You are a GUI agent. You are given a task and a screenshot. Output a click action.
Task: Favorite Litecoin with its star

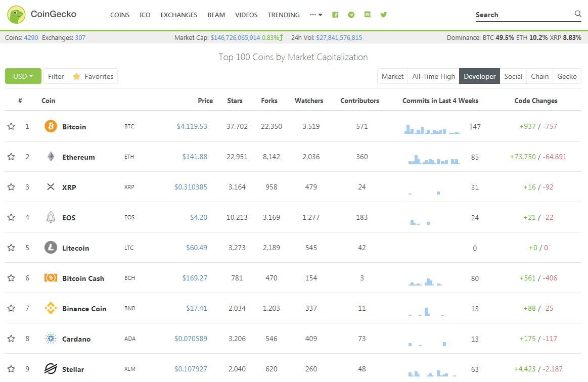tap(11, 248)
